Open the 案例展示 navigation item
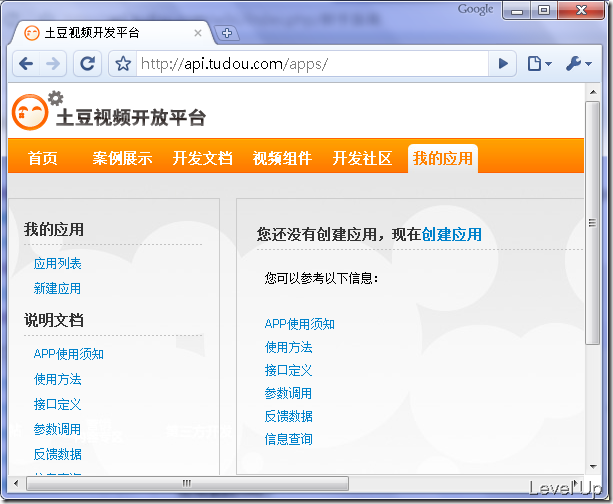This screenshot has height=504, width=613. 122,158
